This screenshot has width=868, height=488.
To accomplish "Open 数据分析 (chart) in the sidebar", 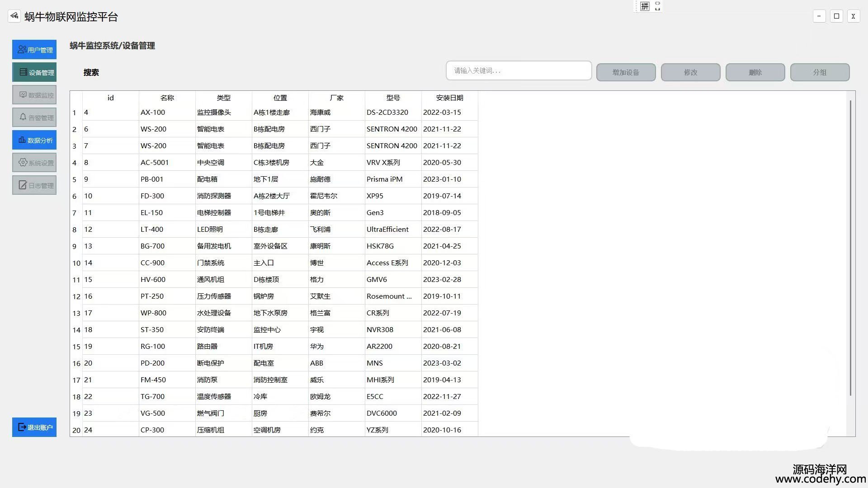I will coord(34,140).
